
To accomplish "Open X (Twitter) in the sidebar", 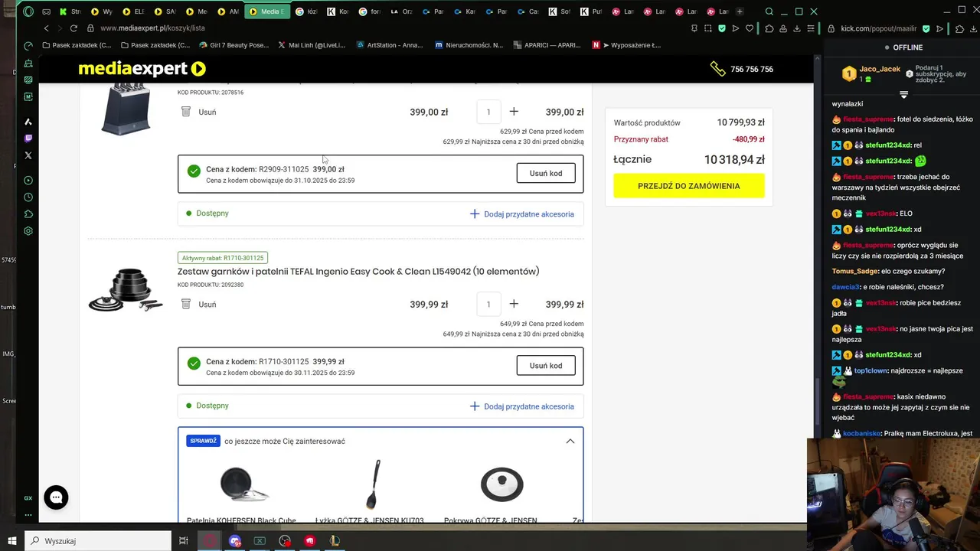I will tap(28, 155).
